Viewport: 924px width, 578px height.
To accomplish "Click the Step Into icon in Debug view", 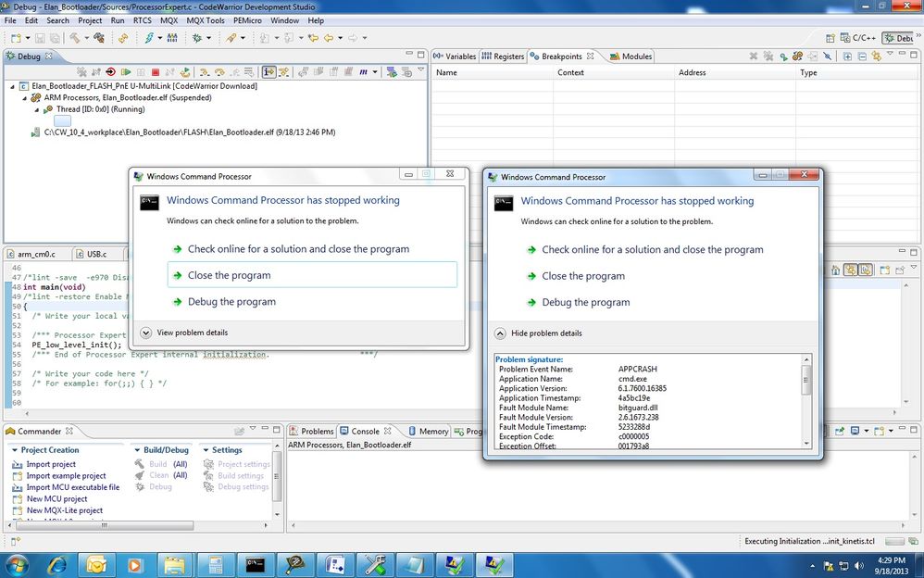I will pyautogui.click(x=205, y=72).
